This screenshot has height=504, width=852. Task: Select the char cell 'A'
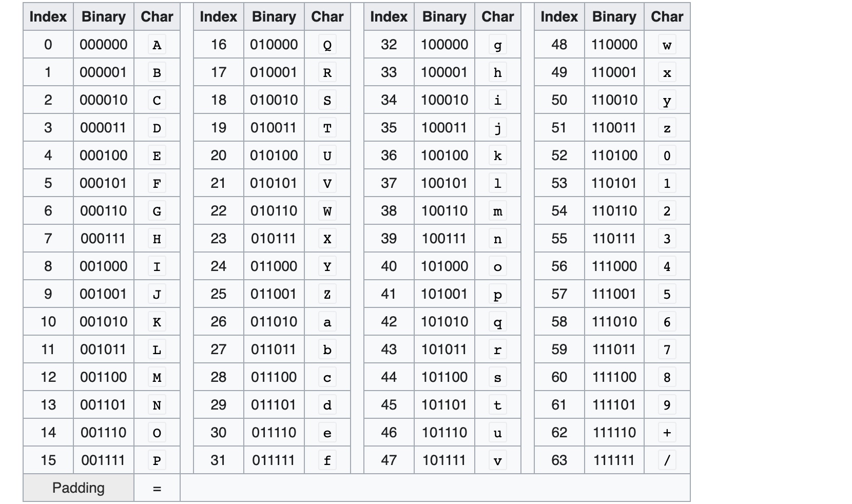coord(157,45)
